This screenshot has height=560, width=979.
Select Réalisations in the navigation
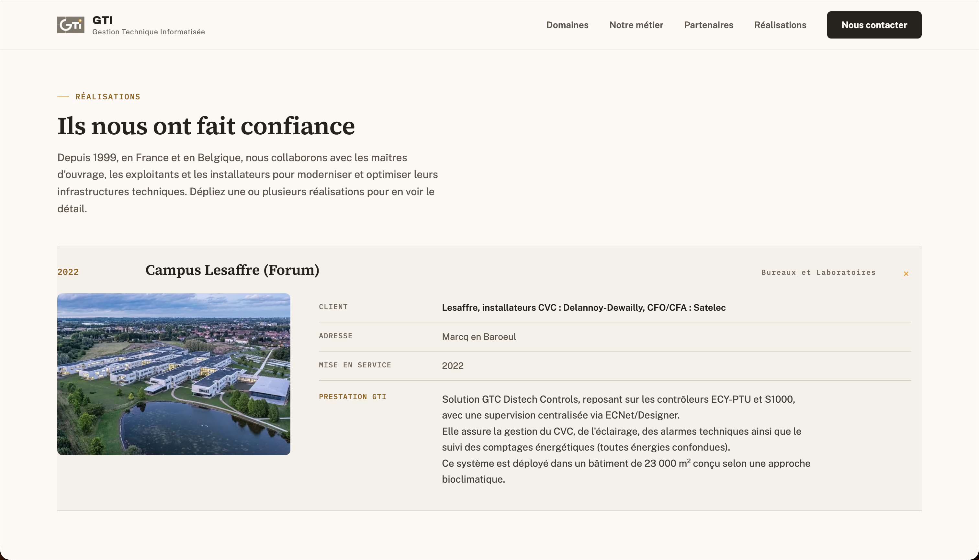click(780, 25)
